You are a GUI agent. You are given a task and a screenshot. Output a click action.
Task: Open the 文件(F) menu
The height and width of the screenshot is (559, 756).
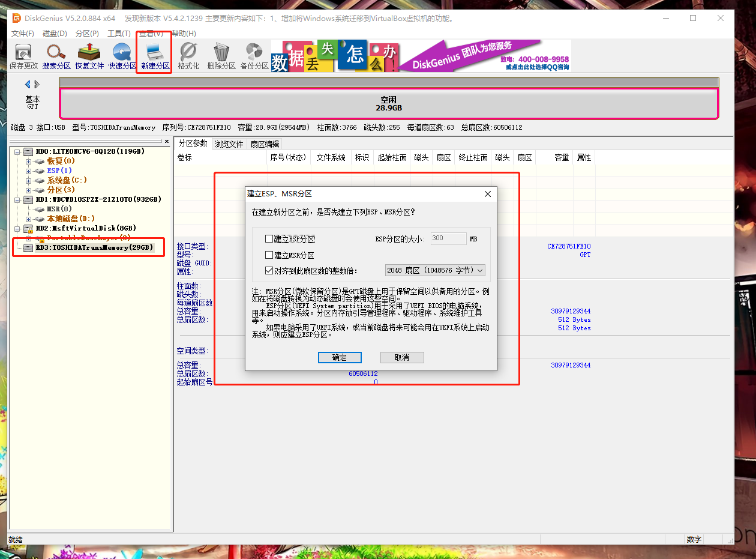pos(23,34)
